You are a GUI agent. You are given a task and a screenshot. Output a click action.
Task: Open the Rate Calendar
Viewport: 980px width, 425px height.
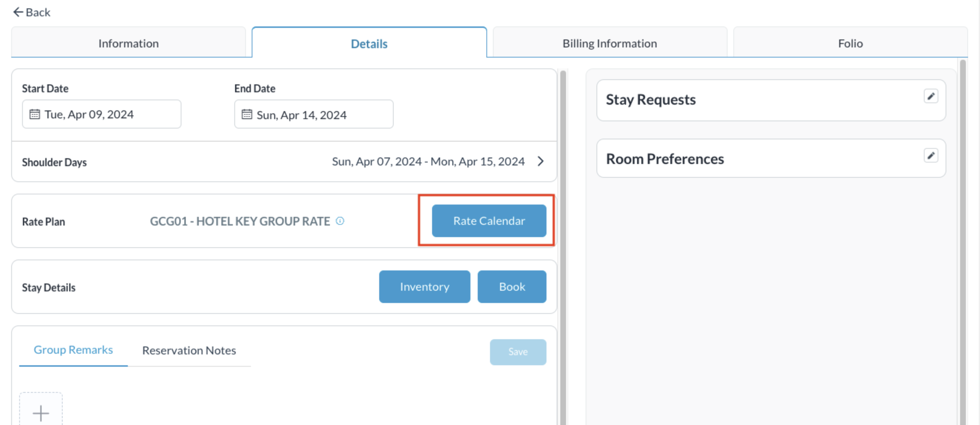click(x=489, y=221)
